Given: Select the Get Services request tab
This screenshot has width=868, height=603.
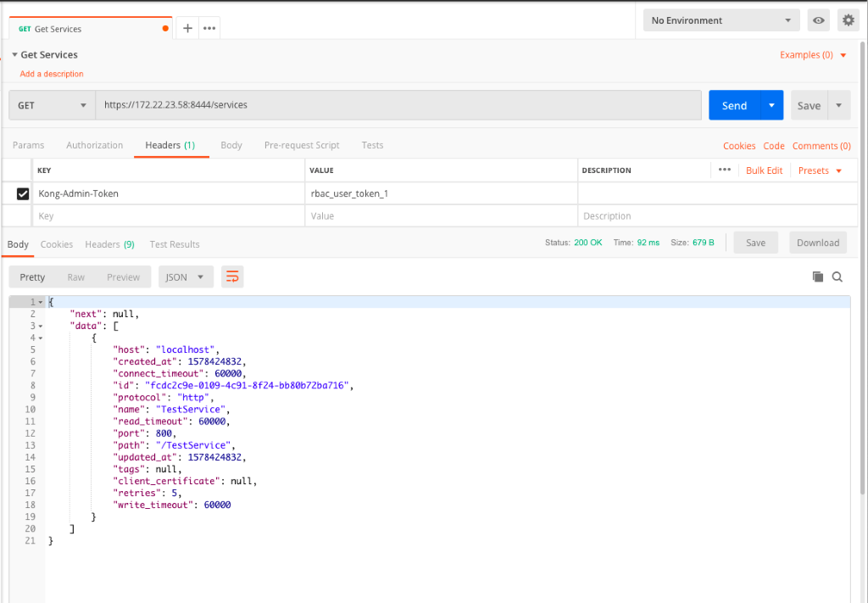Looking at the screenshot, I should pyautogui.click(x=91, y=28).
